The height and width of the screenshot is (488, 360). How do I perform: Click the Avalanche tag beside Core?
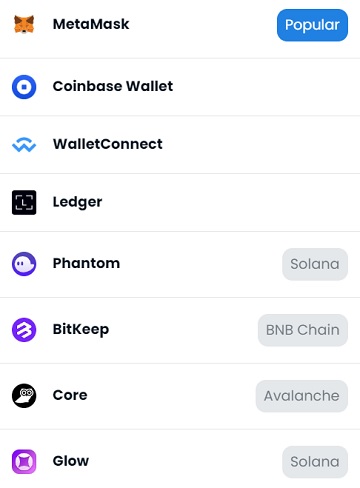tap(302, 396)
